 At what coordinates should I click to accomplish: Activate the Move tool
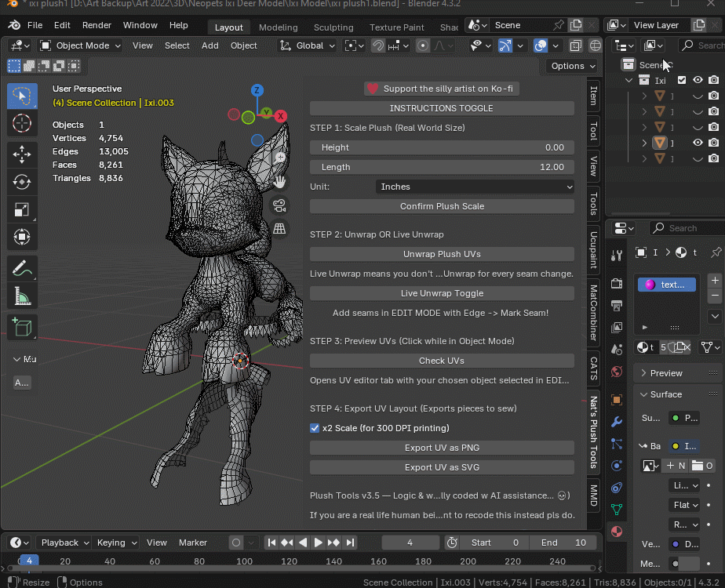pos(22,154)
